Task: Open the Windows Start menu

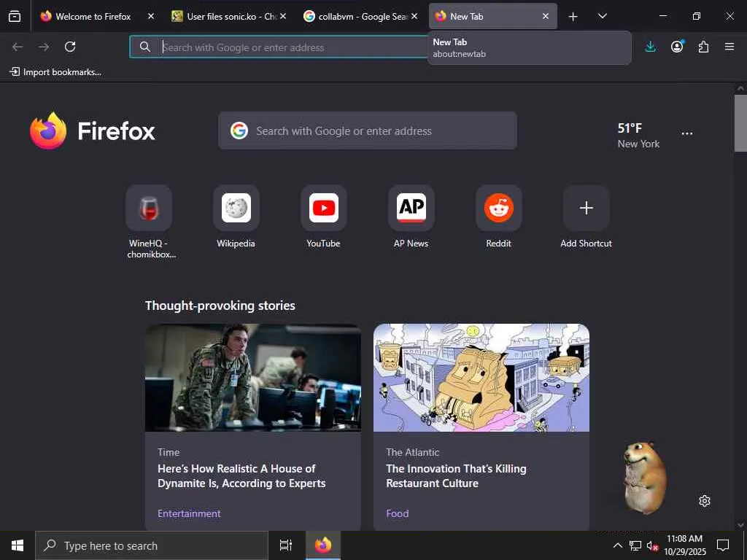Action: (x=18, y=545)
